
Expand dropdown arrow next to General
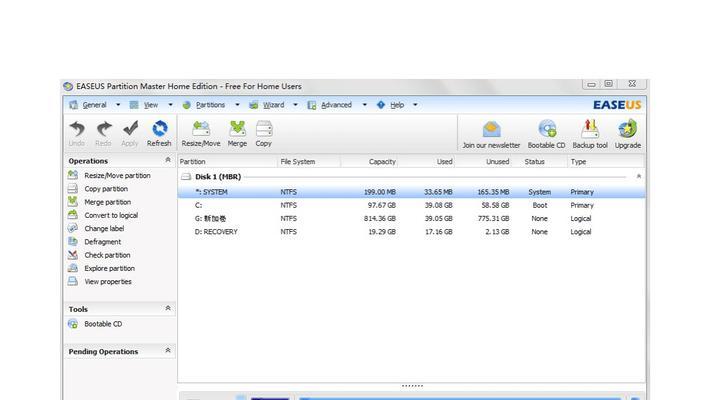118,105
